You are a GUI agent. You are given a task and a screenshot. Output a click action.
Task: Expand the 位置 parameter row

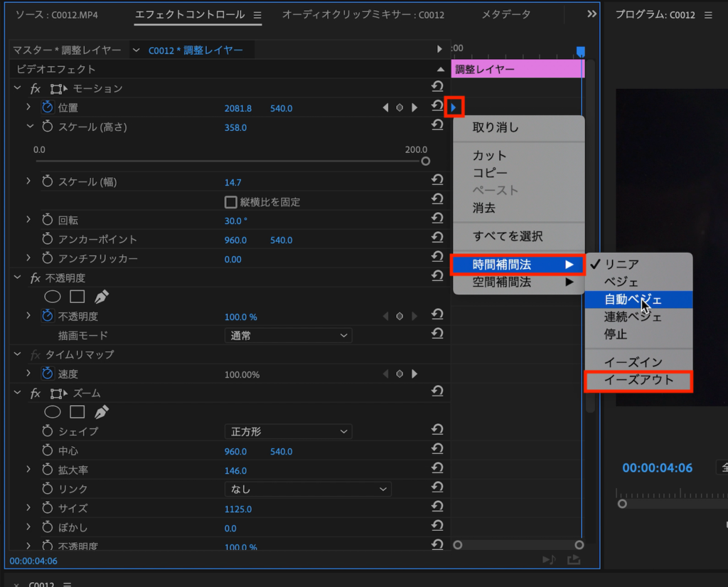(28, 107)
